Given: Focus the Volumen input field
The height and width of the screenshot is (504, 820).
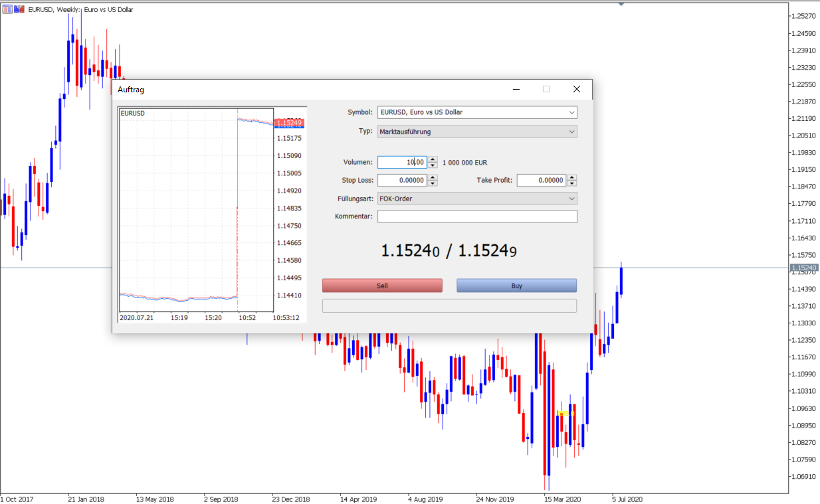Looking at the screenshot, I should coord(402,162).
